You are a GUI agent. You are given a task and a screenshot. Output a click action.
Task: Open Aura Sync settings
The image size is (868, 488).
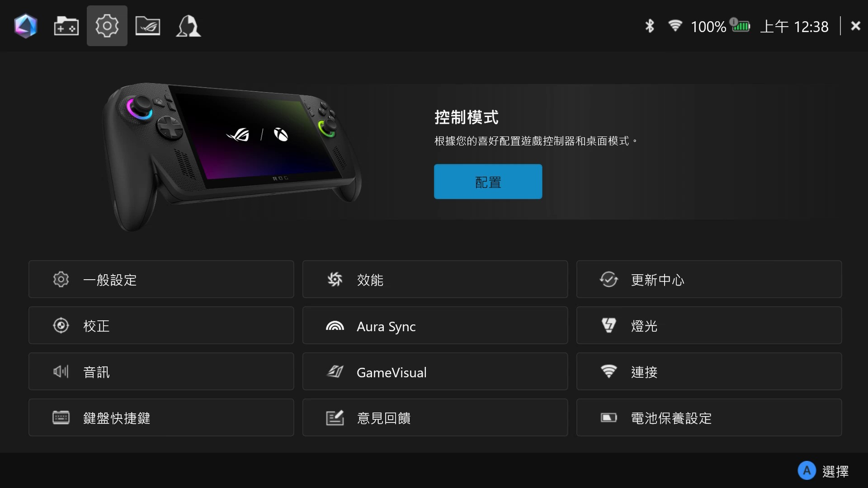(x=435, y=325)
